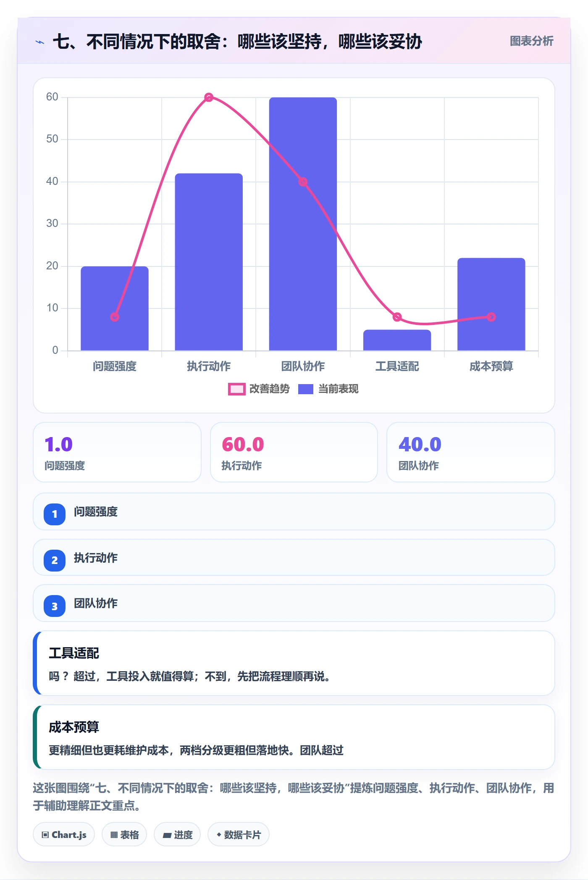588x880 pixels.
Task: Click the section title 七、不同情况下的取舍
Action: pos(237,42)
